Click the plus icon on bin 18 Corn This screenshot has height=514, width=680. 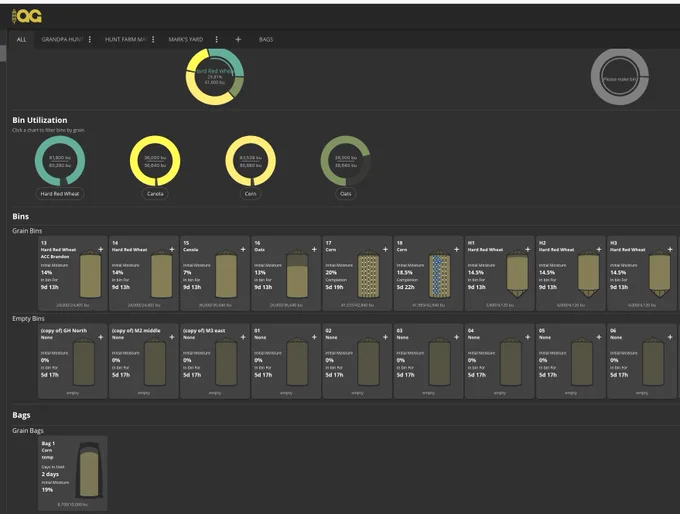coord(456,249)
